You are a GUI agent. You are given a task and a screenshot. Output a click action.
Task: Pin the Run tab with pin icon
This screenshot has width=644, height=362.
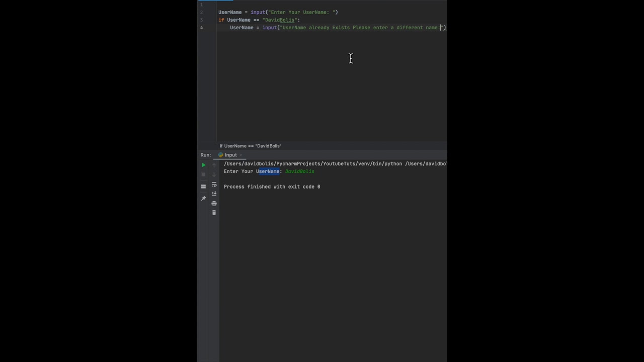203,199
